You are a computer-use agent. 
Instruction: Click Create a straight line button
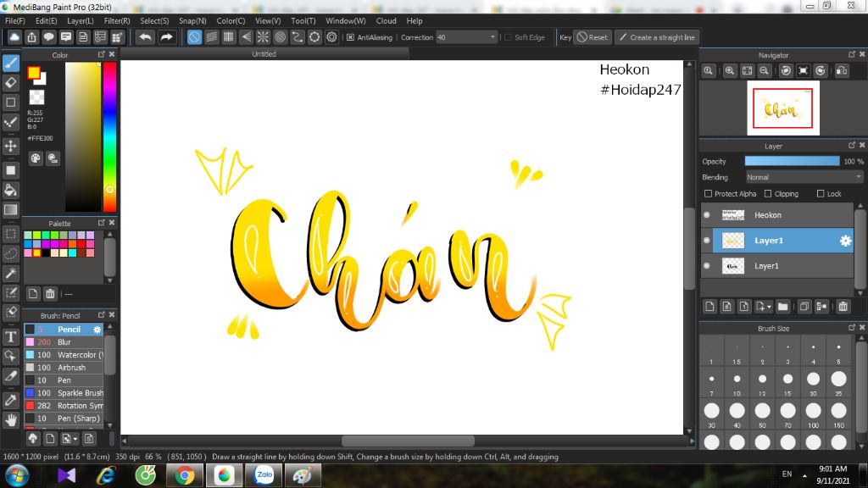tap(657, 37)
